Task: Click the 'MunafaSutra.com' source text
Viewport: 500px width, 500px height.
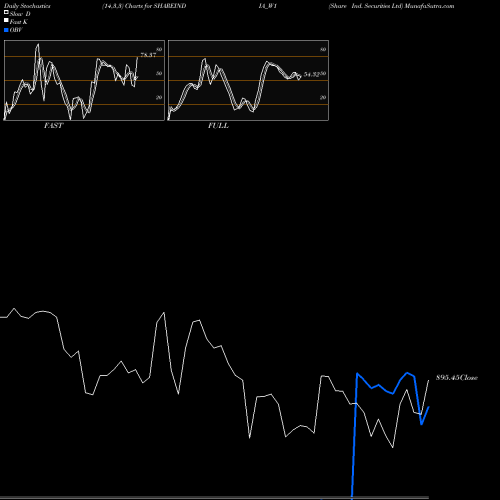Action: 429,6
